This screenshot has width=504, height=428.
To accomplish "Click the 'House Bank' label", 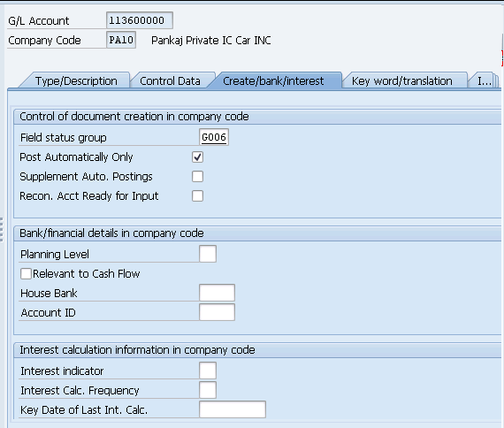I will (x=49, y=294).
